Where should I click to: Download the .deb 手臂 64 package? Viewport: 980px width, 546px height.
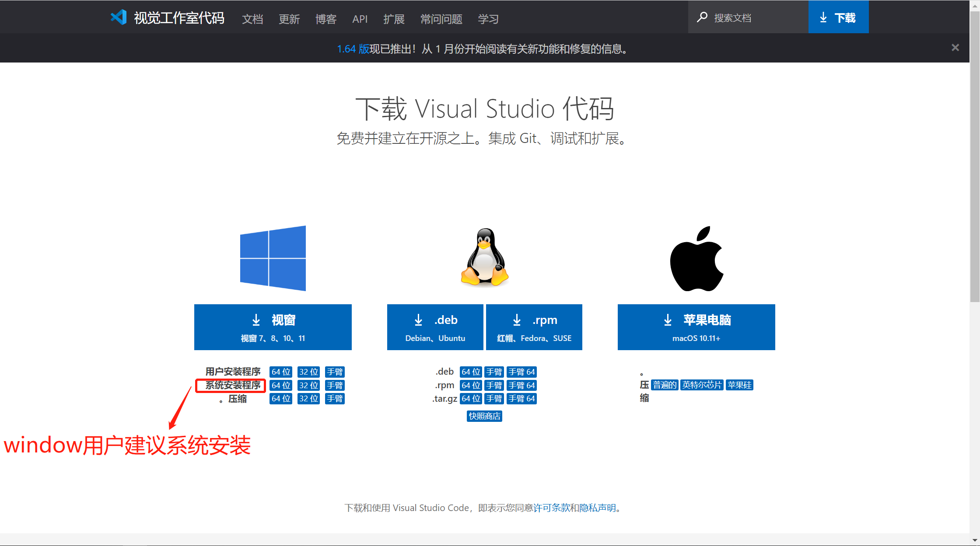[x=522, y=372]
